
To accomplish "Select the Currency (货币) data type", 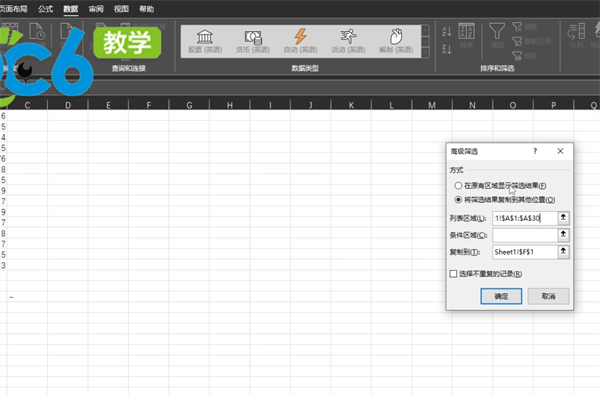I will [253, 41].
